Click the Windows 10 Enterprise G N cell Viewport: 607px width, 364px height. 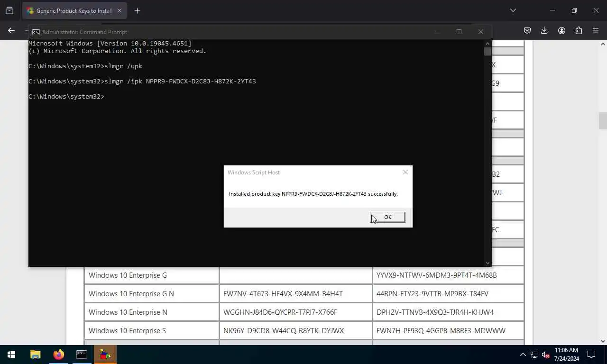152,293
